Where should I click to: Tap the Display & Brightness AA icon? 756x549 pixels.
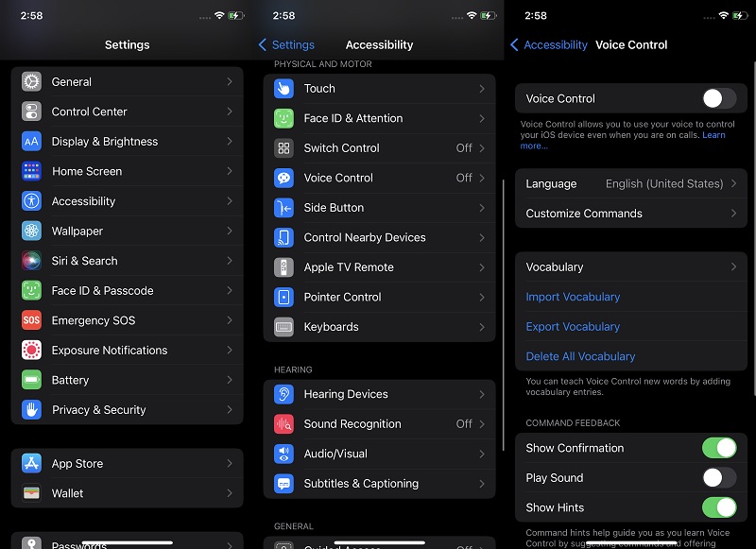click(32, 142)
